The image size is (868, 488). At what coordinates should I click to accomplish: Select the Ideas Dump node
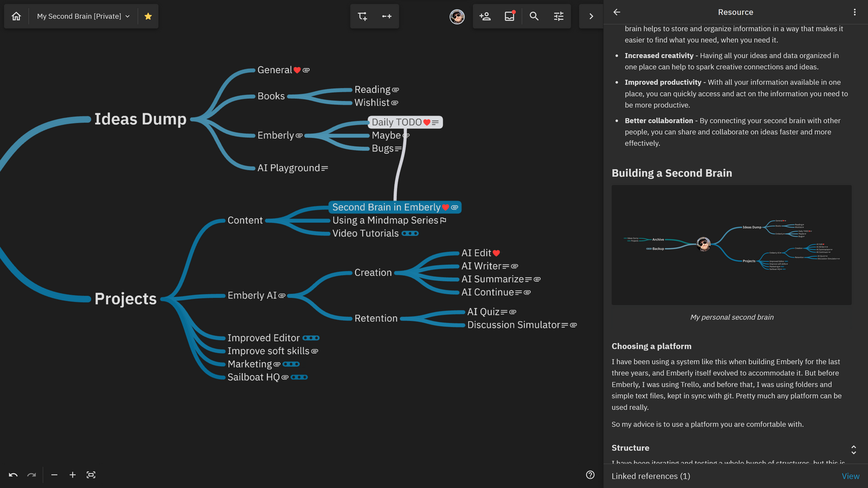(141, 119)
